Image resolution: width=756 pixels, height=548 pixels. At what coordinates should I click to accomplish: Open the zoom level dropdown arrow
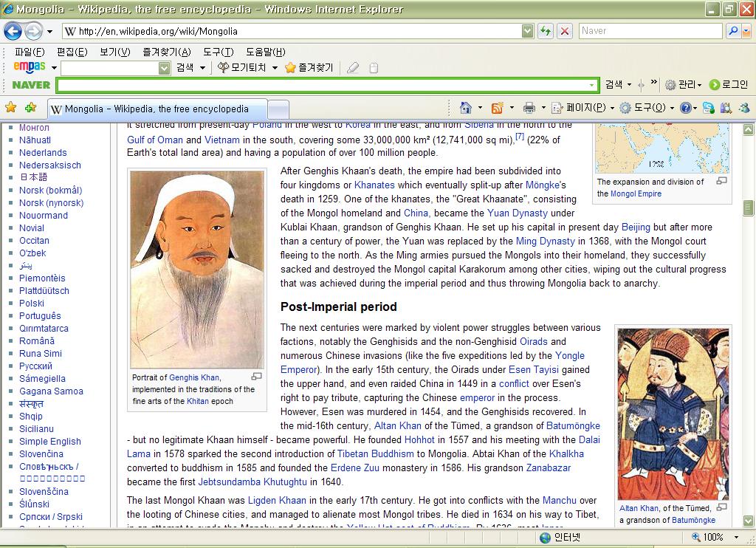point(736,538)
